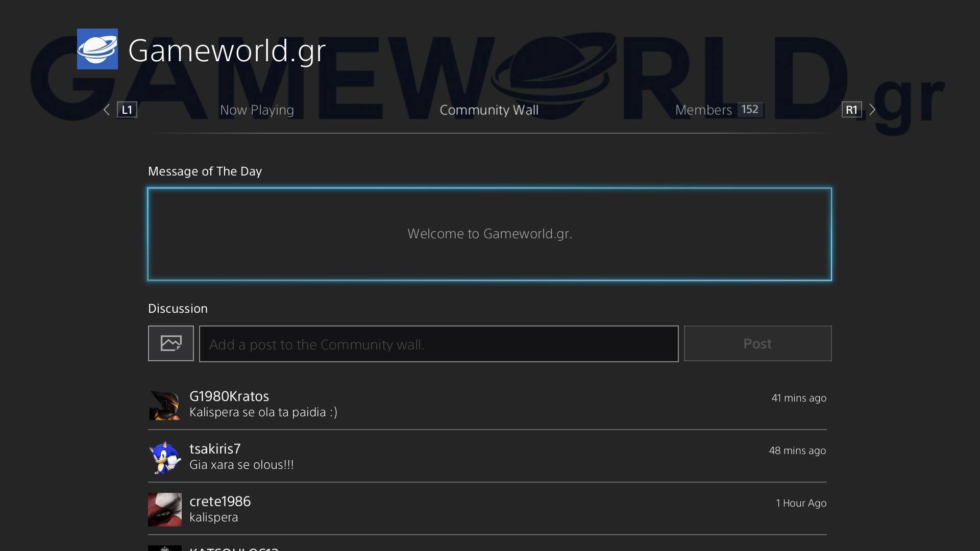Open crete1986 avatar image

pos(164,510)
